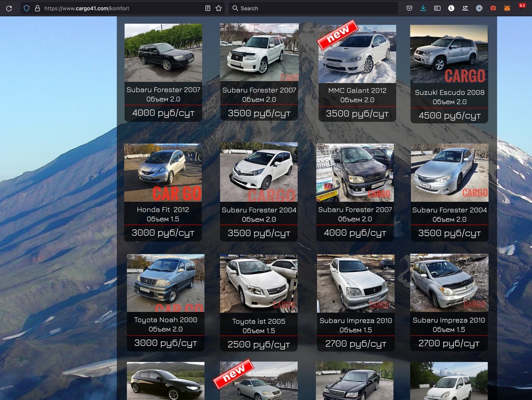Open the white Subaru Forester 2004 photo
Screen dimensions: 532x400
tap(259, 172)
